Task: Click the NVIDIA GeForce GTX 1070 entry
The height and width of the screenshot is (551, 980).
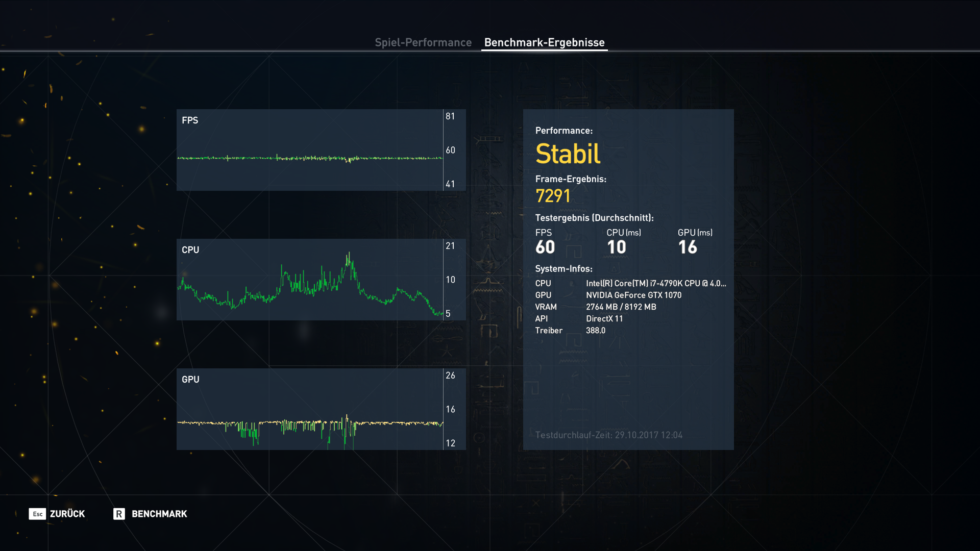Action: pyautogui.click(x=633, y=295)
